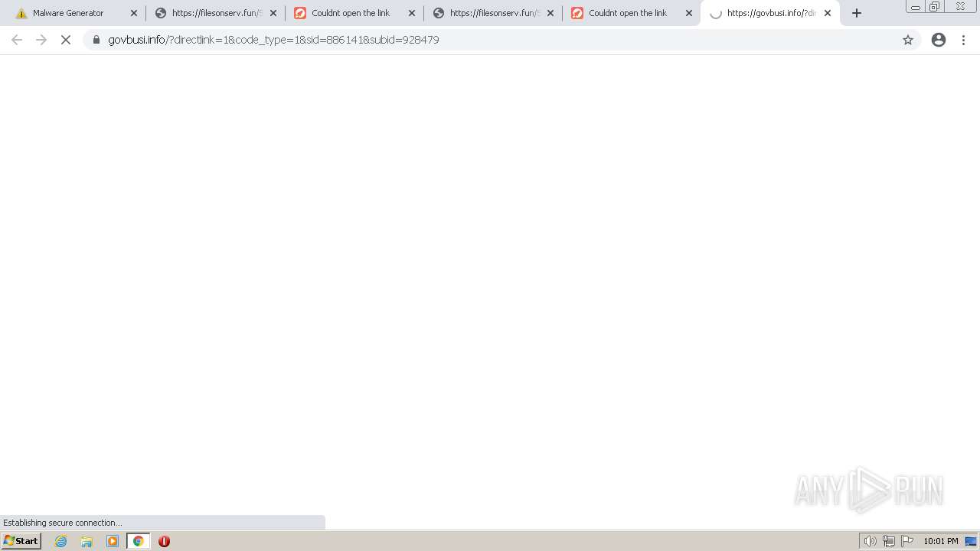Close the loading govbusi.info tab
This screenshot has width=980, height=551.
tap(828, 13)
